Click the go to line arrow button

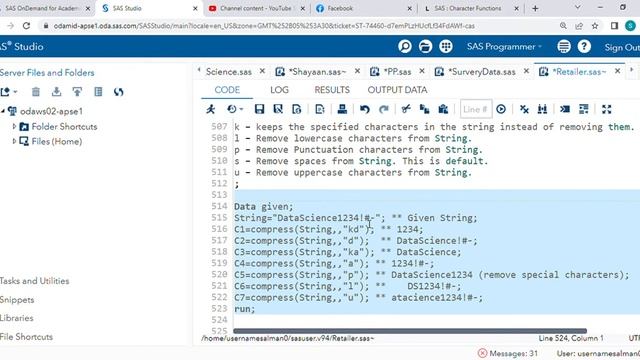point(501,109)
